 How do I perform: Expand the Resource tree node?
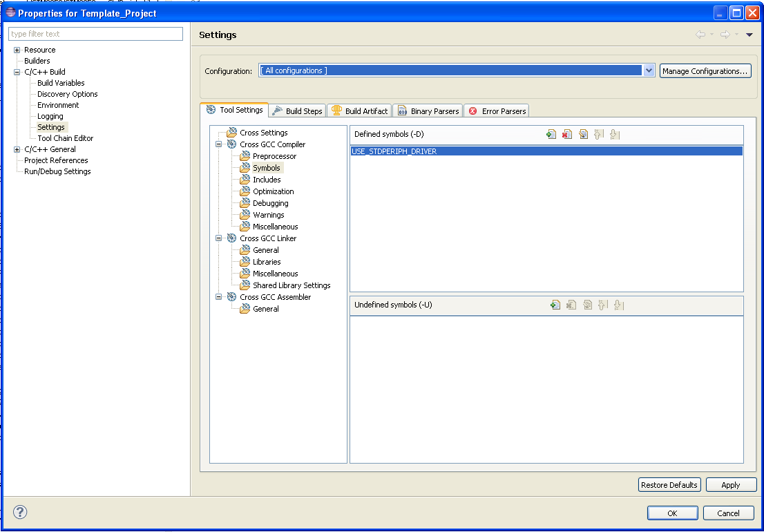[x=17, y=50]
